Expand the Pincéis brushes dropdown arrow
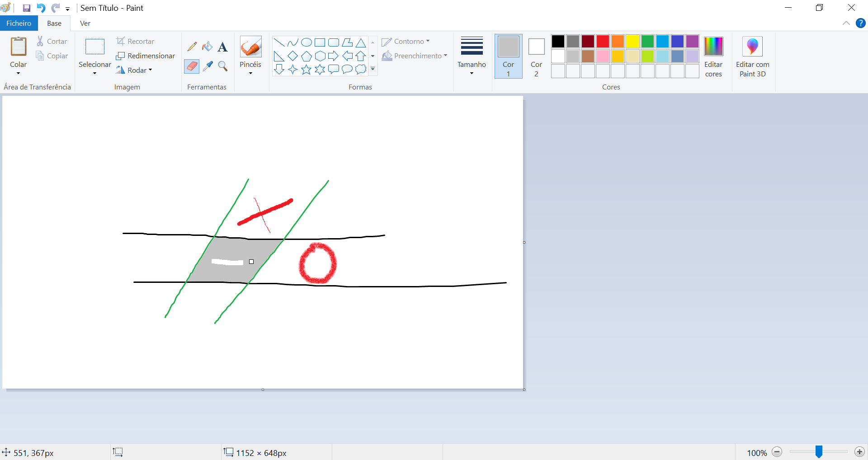 pyautogui.click(x=250, y=73)
